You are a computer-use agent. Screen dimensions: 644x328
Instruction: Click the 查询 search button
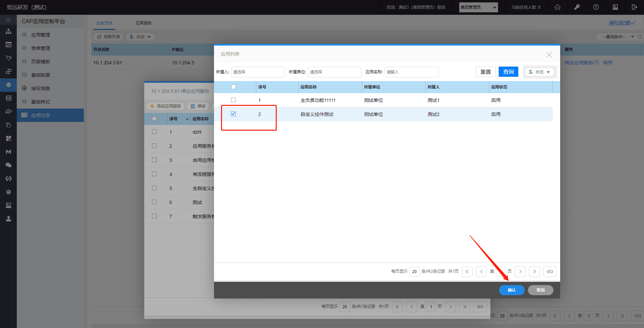(x=508, y=72)
